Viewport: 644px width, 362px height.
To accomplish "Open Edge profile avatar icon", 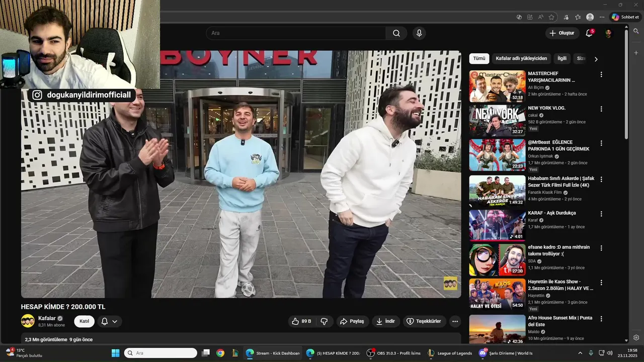I will point(590,17).
